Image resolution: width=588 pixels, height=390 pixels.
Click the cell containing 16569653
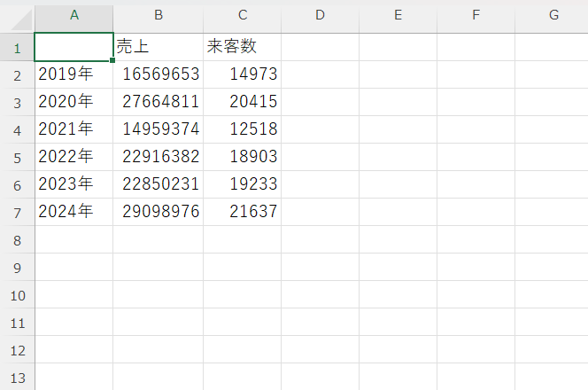click(x=159, y=74)
